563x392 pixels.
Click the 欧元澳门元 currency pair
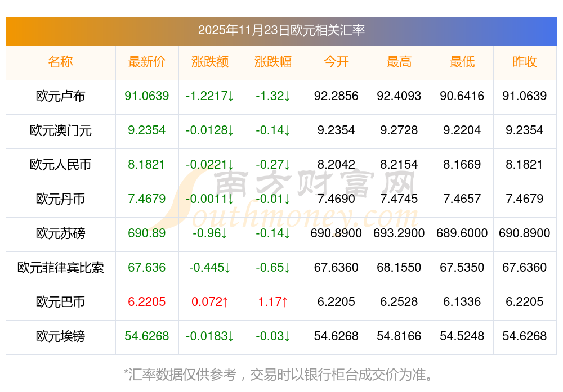click(x=60, y=130)
